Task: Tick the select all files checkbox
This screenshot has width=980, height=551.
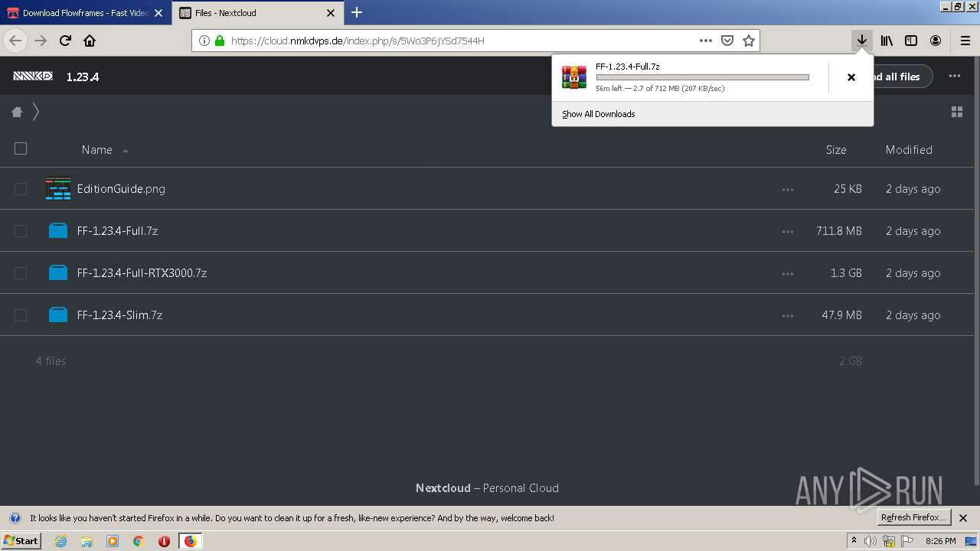Action: [x=21, y=148]
